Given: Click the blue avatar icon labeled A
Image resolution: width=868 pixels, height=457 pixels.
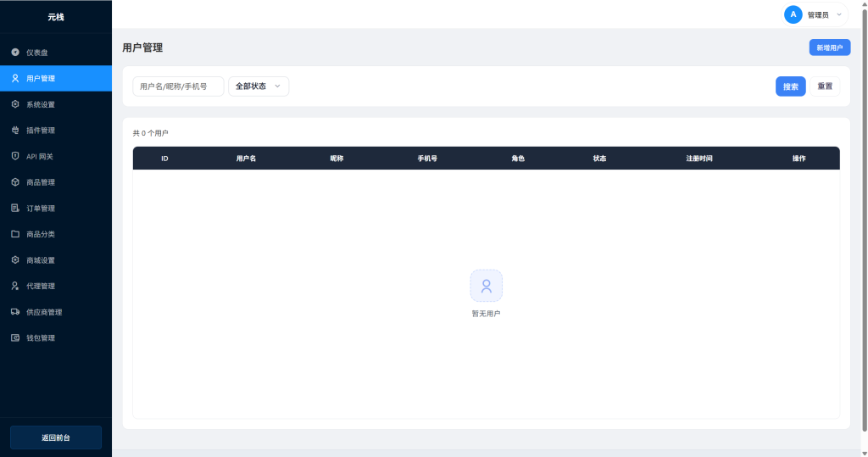Looking at the screenshot, I should (x=793, y=14).
